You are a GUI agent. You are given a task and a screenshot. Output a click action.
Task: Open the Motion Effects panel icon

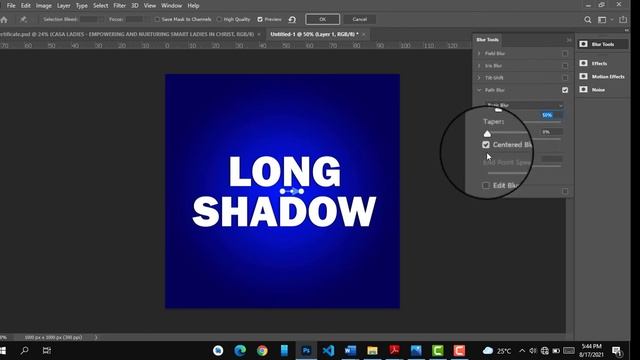pos(584,76)
